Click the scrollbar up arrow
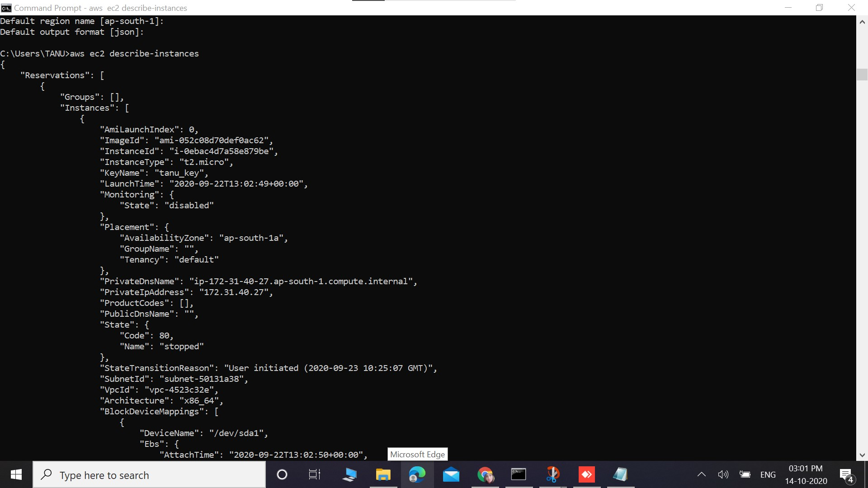868x488 pixels. pyautogui.click(x=862, y=21)
